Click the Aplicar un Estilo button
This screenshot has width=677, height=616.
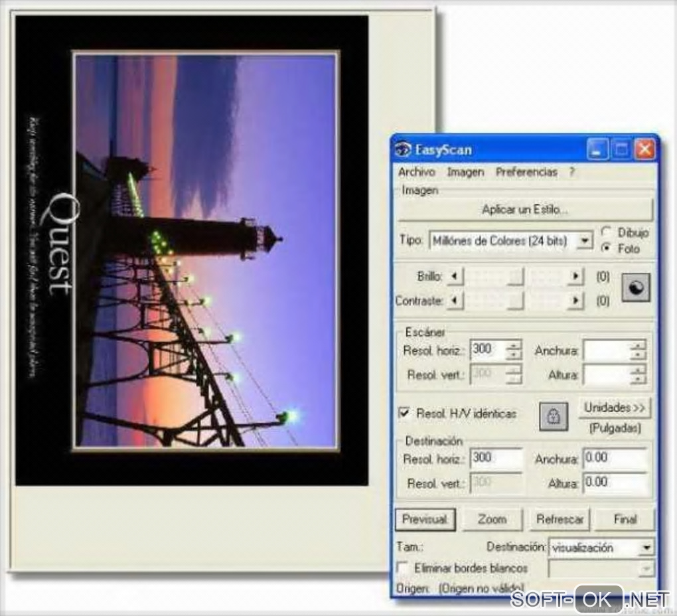tap(525, 210)
